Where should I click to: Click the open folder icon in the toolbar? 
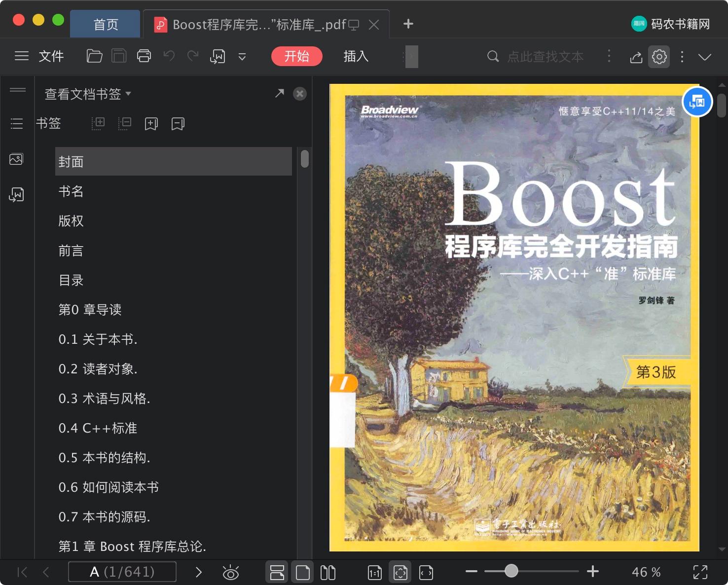pyautogui.click(x=94, y=56)
